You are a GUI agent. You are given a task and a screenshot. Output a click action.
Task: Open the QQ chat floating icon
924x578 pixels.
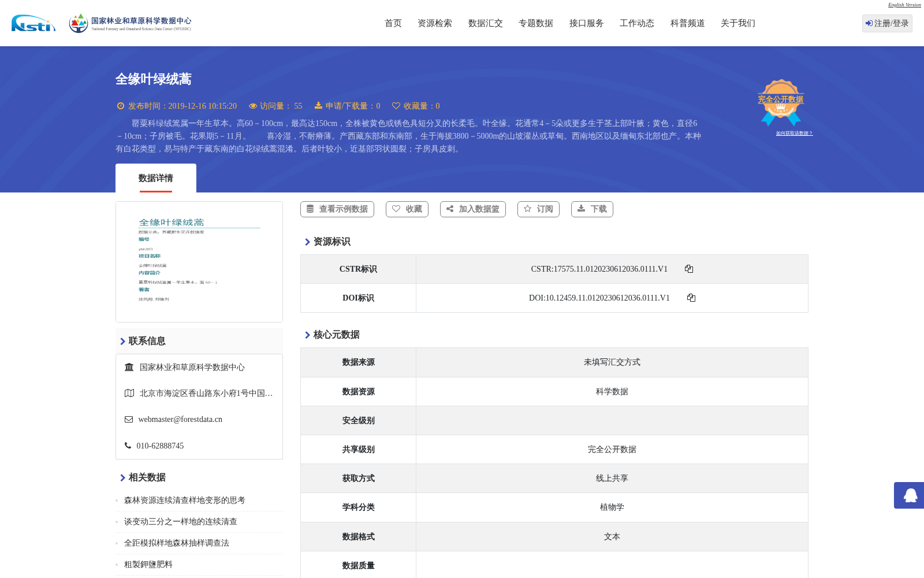[909, 495]
